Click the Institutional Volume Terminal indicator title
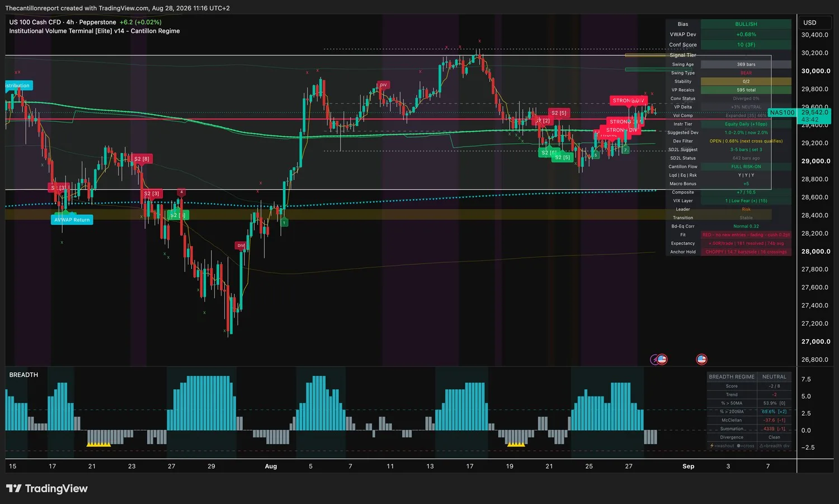This screenshot has height=504, width=839. pyautogui.click(x=95, y=31)
